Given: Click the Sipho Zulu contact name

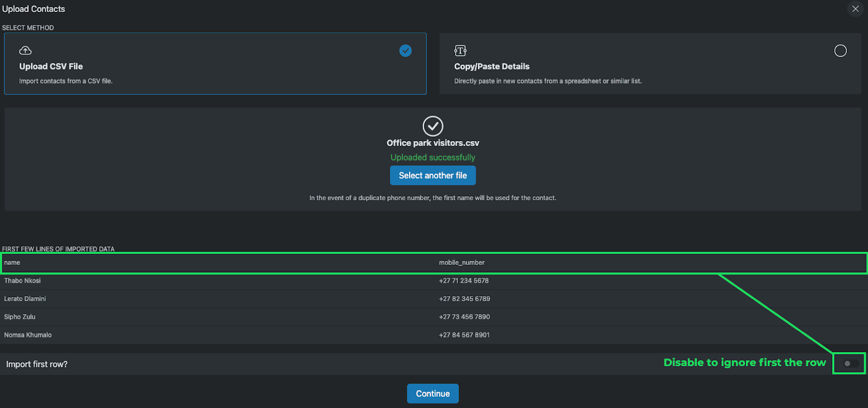Looking at the screenshot, I should [x=20, y=317].
